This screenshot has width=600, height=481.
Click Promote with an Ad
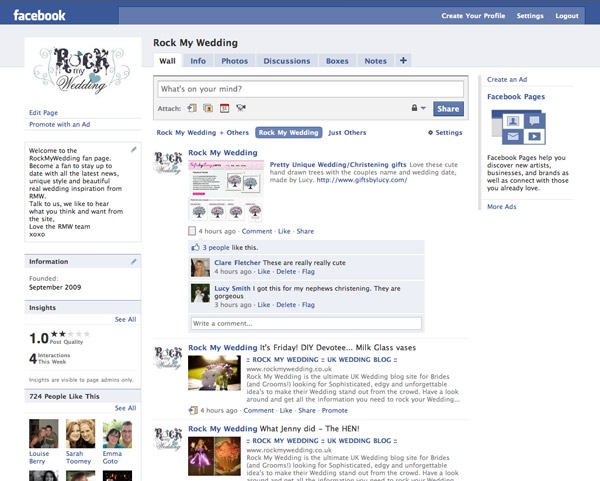click(x=60, y=124)
